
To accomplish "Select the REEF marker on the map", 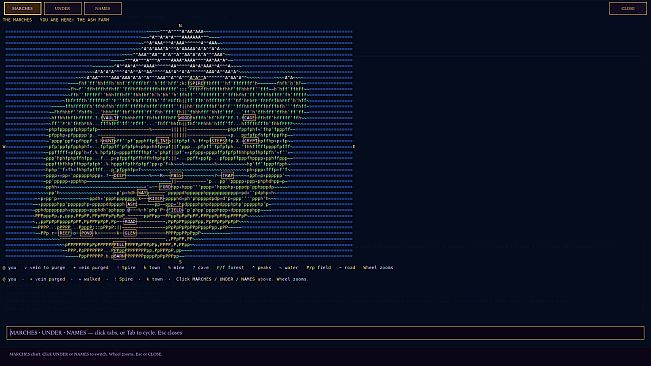I will click(65, 233).
